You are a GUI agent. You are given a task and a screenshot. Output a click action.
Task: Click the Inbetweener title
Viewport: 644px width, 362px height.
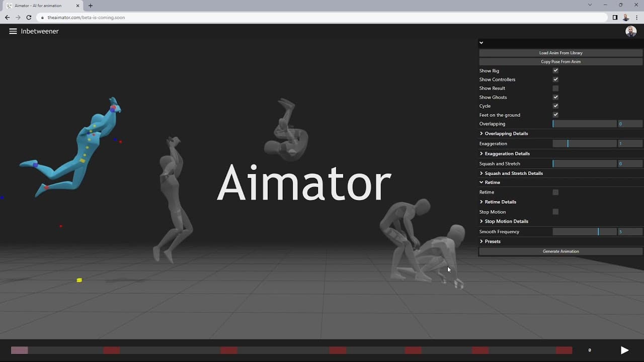point(40,31)
